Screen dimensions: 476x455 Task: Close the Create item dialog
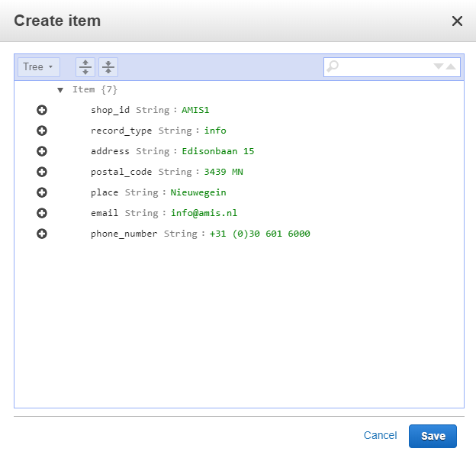click(457, 21)
